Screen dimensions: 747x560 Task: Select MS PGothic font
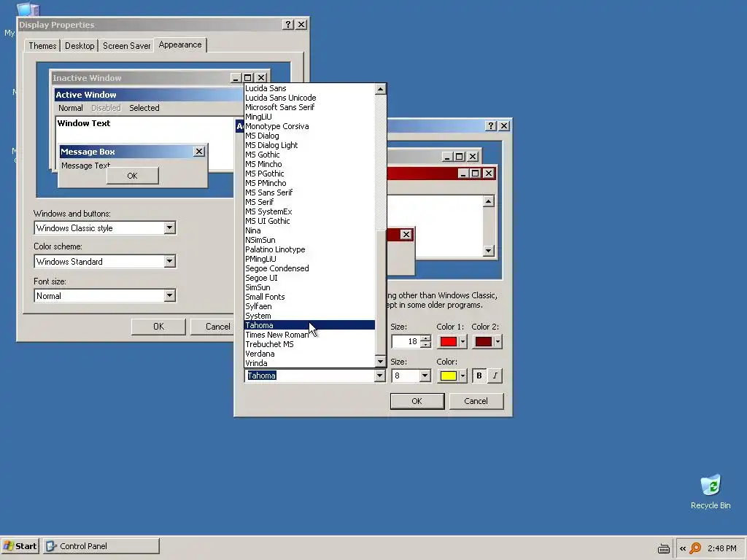(309, 174)
